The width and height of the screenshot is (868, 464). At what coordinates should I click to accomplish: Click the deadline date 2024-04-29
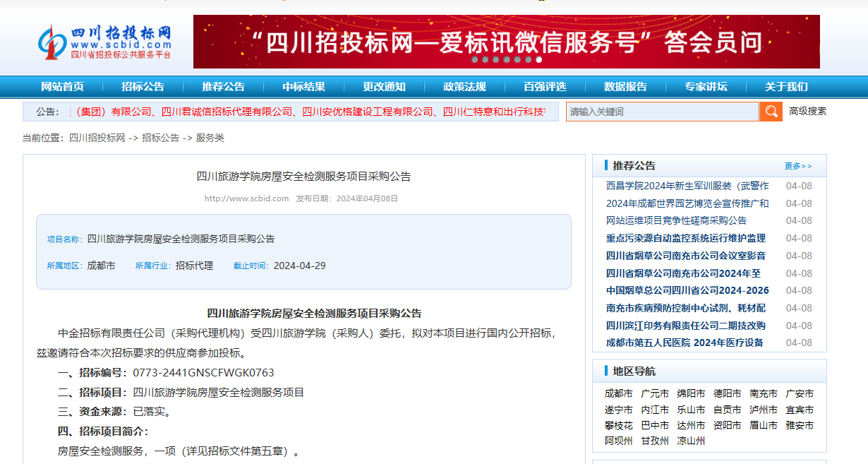(x=300, y=266)
